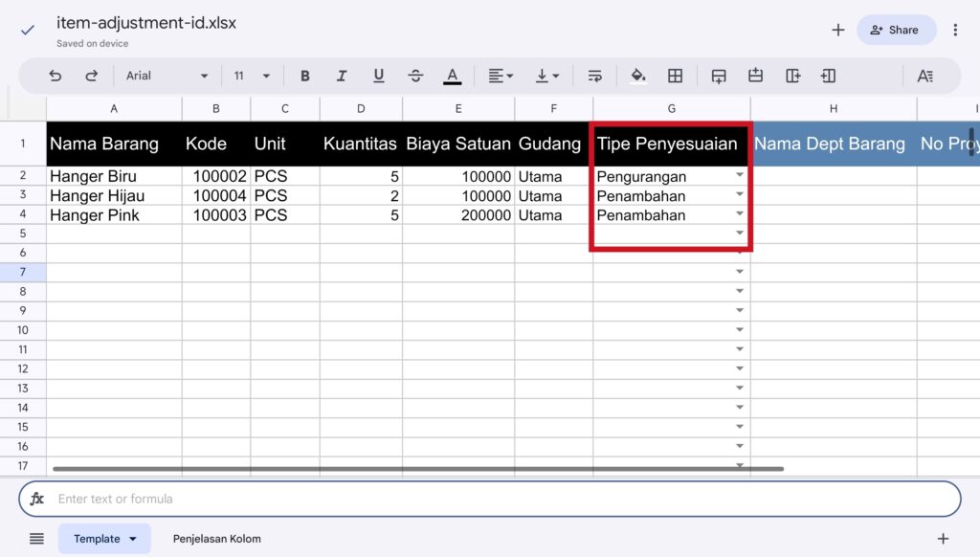The height and width of the screenshot is (557, 980).
Task: Select the Kuantitas header cell
Action: tap(361, 144)
